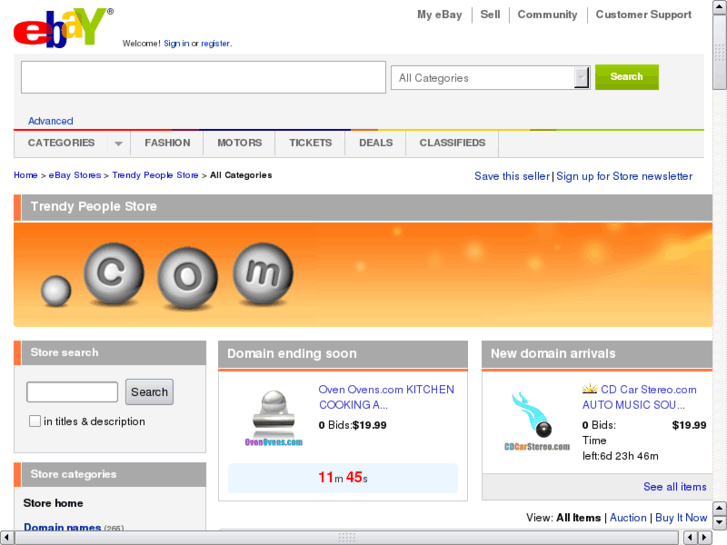
Task: Click the Store search Search button
Action: [x=149, y=392]
